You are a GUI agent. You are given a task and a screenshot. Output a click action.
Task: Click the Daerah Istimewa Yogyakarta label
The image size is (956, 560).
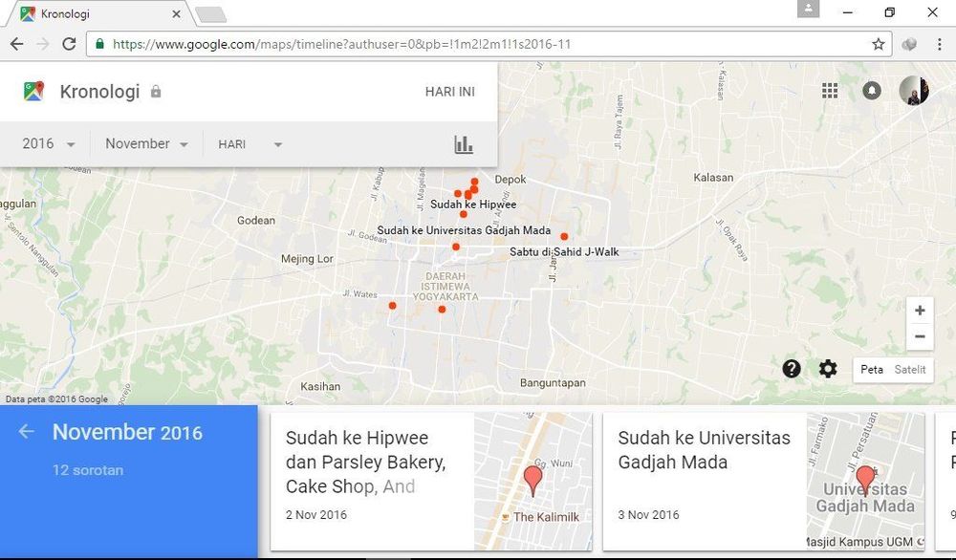click(x=445, y=287)
